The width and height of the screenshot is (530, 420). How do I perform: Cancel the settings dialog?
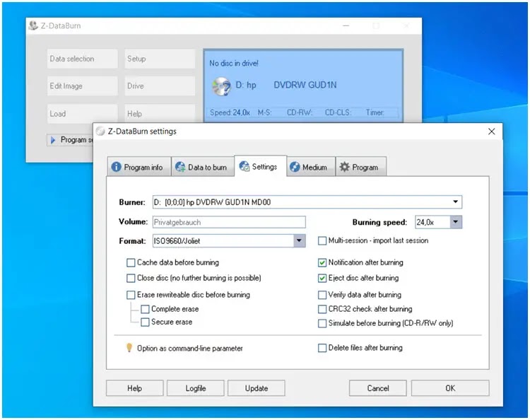(x=378, y=388)
